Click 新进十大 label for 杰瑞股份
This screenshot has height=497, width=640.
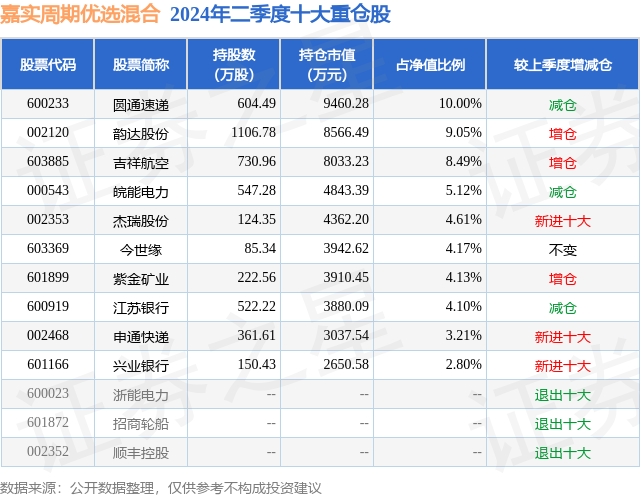point(563,221)
